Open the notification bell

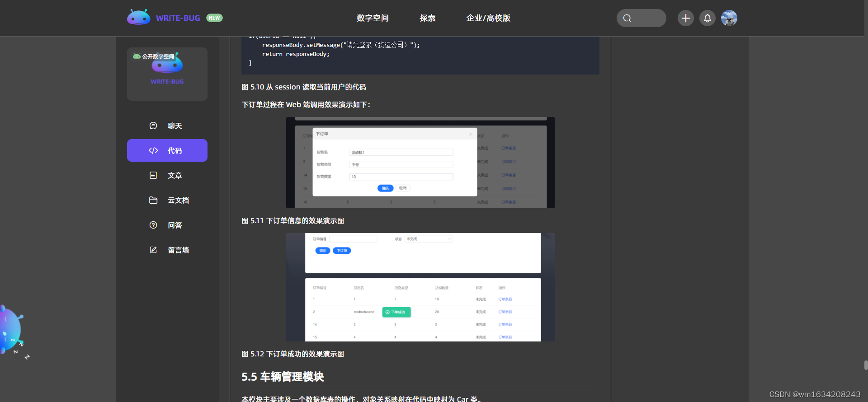(708, 18)
